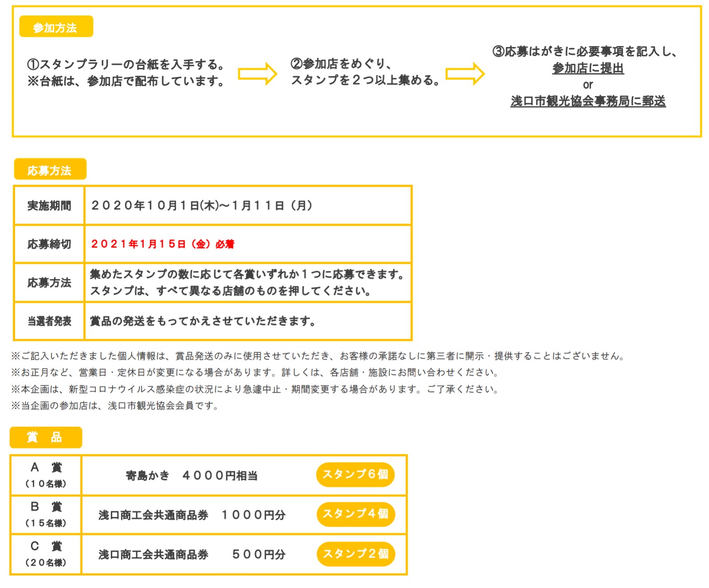709x588 pixels.
Task: Click the 新型コロナウイルス感染症 notice line
Action: [x=255, y=389]
